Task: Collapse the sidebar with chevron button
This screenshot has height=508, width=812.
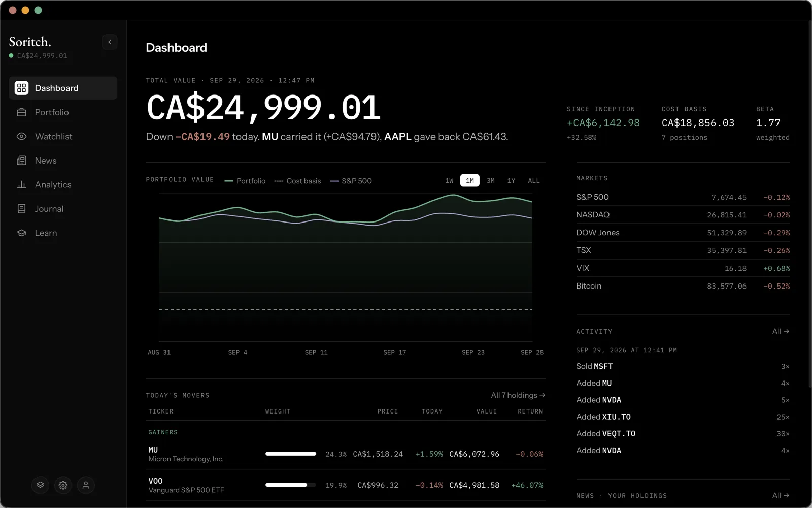Action: tap(110, 42)
